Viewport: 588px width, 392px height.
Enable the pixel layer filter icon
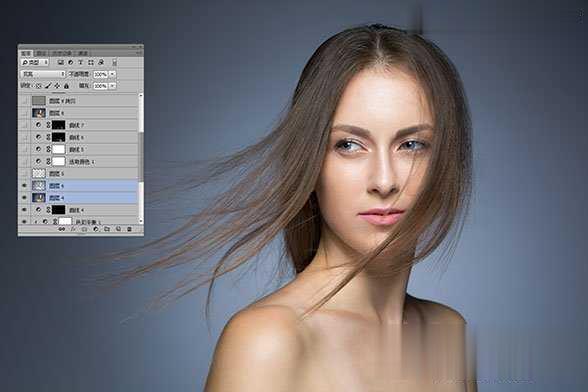(x=60, y=62)
